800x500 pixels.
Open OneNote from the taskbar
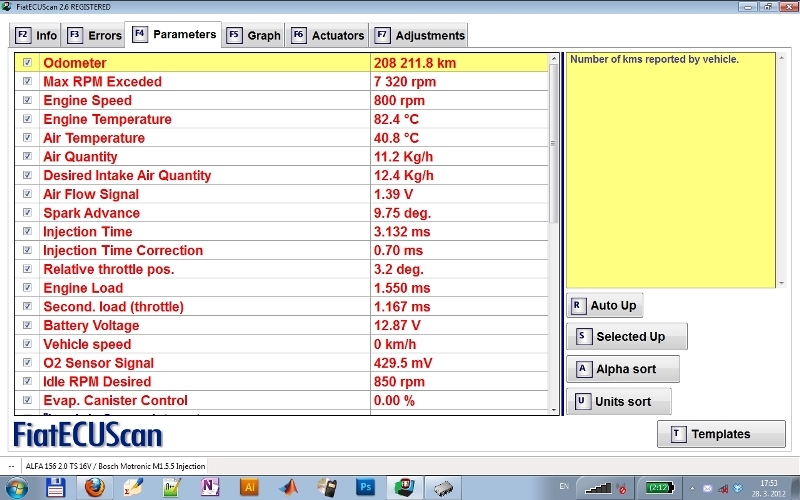coord(210,487)
